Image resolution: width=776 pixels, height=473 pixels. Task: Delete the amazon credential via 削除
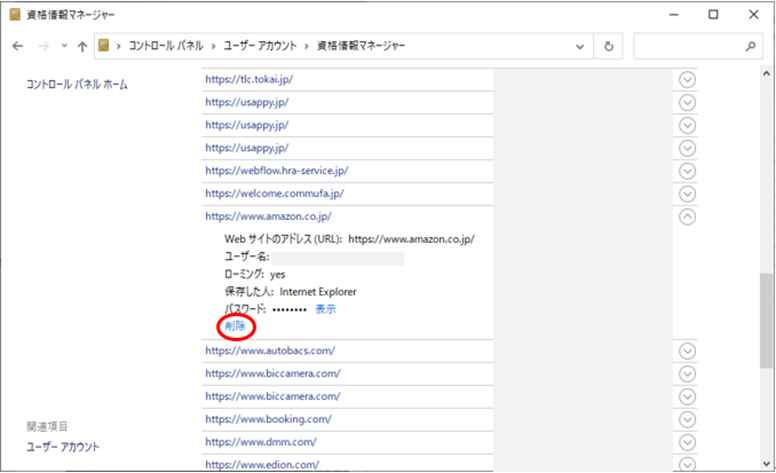[235, 326]
